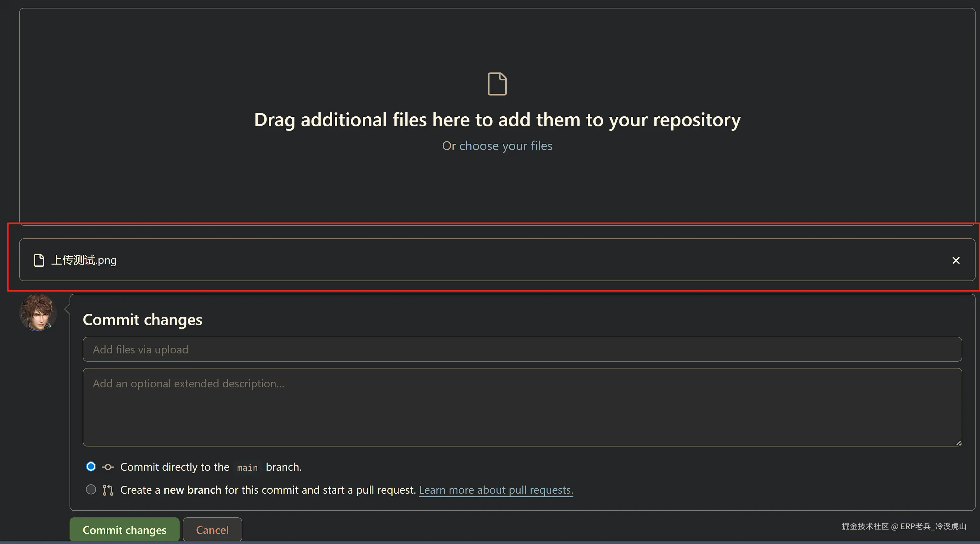Click the extended description text area
The width and height of the screenshot is (980, 544).
tap(522, 407)
